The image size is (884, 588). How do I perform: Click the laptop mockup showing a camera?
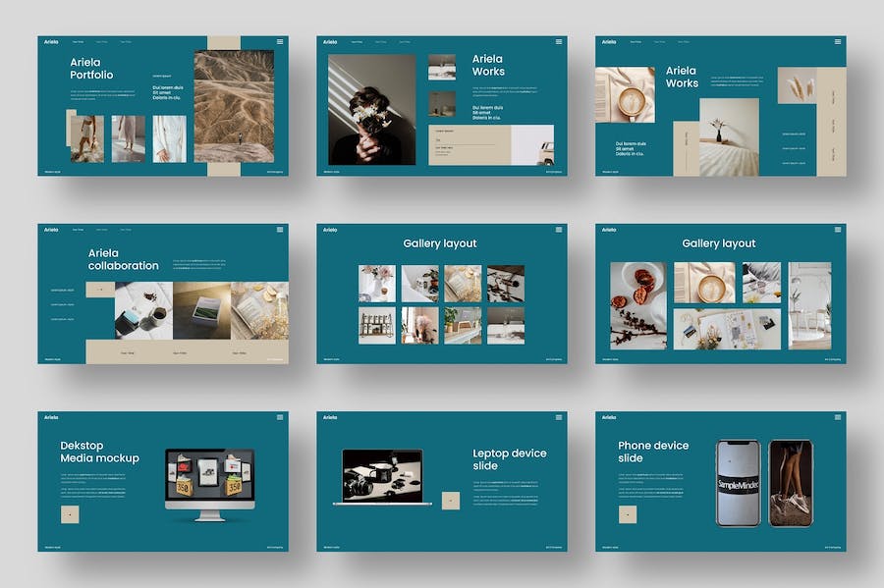382,478
